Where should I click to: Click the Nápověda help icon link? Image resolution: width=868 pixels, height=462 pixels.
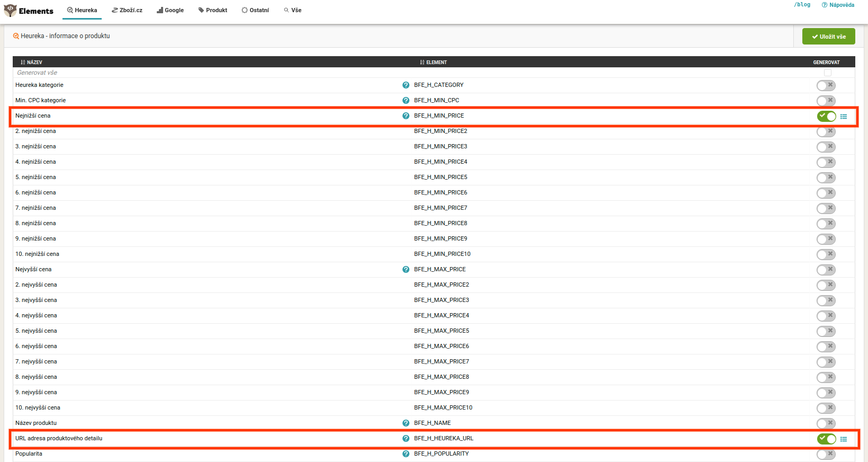[x=838, y=5]
